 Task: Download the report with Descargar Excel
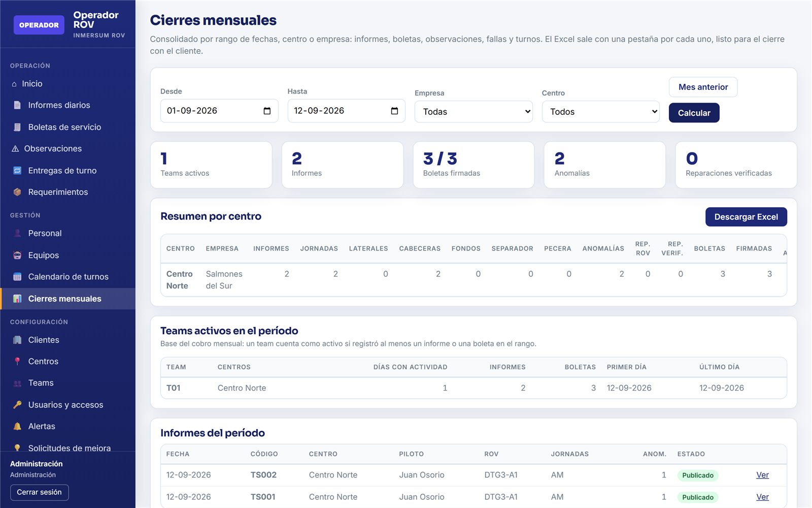coord(746,217)
